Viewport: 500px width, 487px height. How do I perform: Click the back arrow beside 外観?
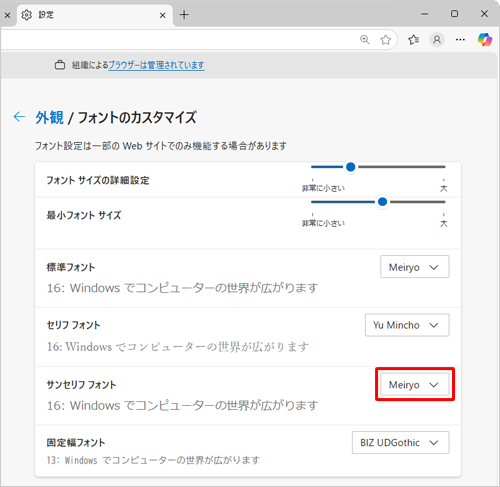(19, 117)
